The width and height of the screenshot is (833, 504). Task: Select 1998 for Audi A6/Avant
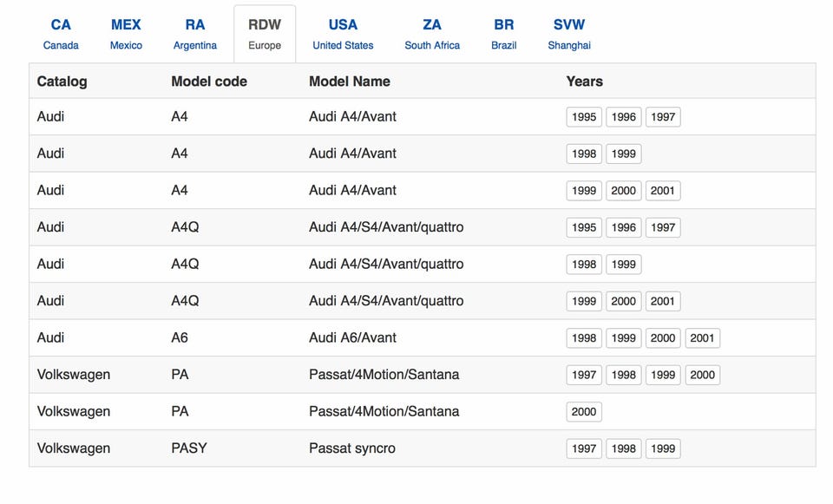point(584,338)
